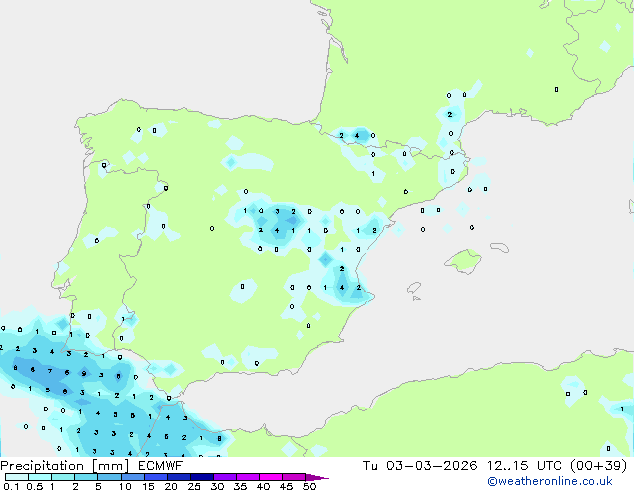Click the Mallorca island on the map
The height and width of the screenshot is (490, 634).
click(463, 261)
